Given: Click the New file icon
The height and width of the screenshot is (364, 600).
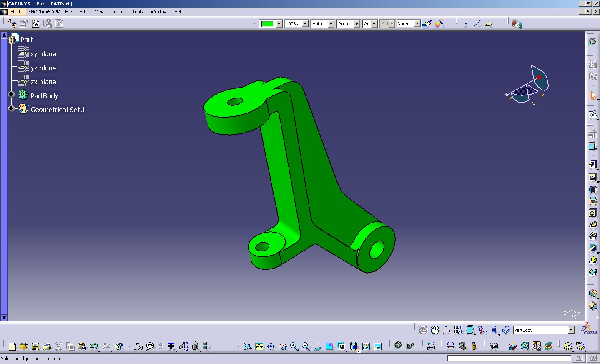Looking at the screenshot, I should (12, 346).
